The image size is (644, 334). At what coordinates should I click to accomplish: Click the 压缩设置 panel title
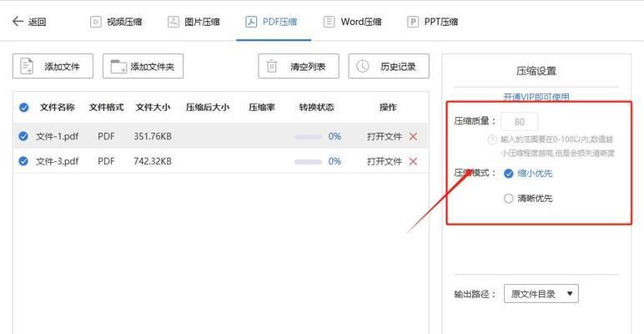click(536, 71)
